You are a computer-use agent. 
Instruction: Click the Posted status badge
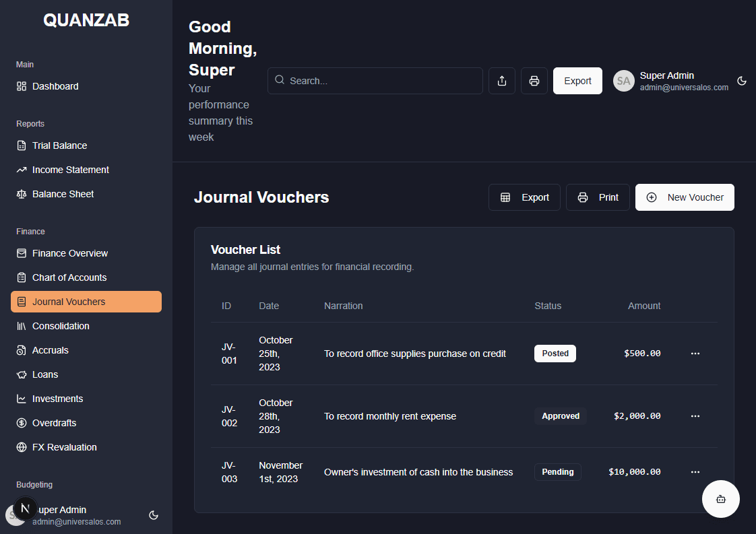(x=555, y=354)
